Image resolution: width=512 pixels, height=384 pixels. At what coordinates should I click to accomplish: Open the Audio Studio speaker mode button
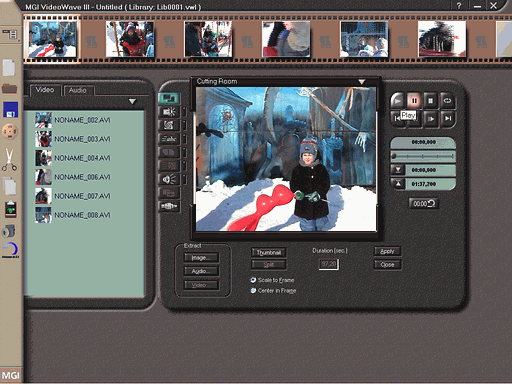[169, 179]
